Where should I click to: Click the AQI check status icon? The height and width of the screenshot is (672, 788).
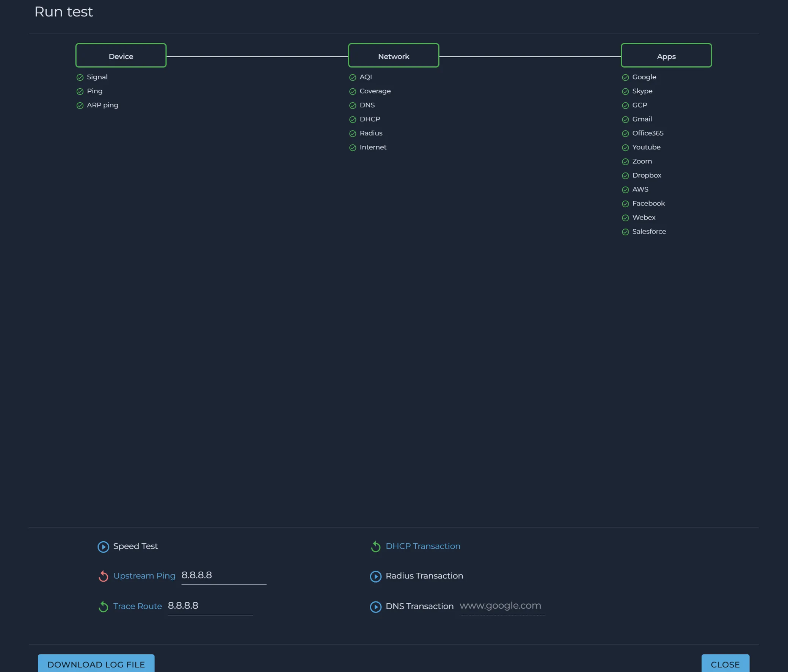353,77
